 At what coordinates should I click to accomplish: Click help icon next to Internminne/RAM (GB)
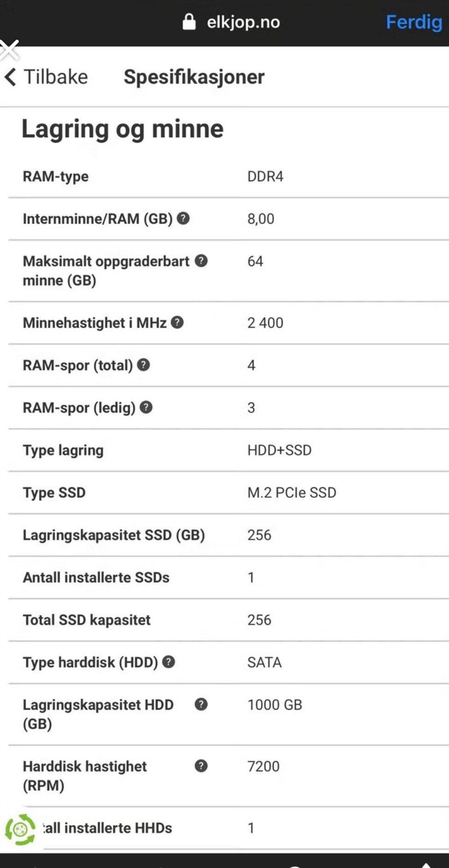(x=183, y=218)
